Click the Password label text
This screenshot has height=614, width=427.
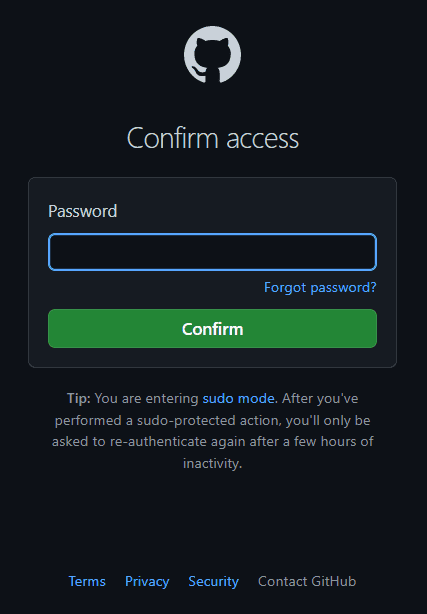83,211
